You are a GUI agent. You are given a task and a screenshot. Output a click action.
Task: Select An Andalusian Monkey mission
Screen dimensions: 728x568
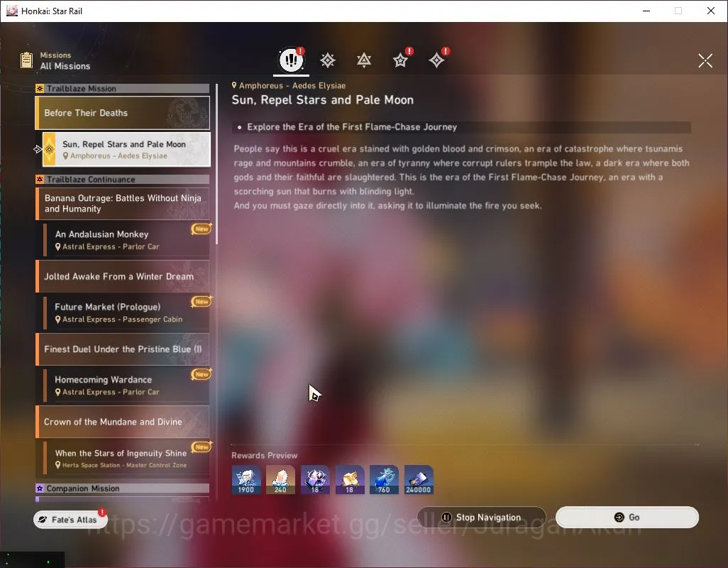pyautogui.click(x=126, y=240)
